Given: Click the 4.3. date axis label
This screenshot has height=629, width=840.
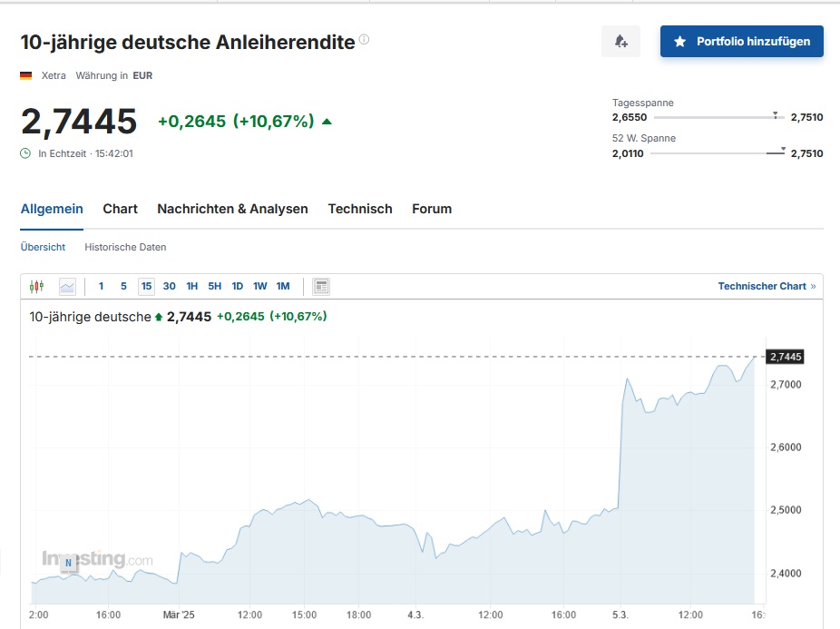Looking at the screenshot, I should click(415, 614).
